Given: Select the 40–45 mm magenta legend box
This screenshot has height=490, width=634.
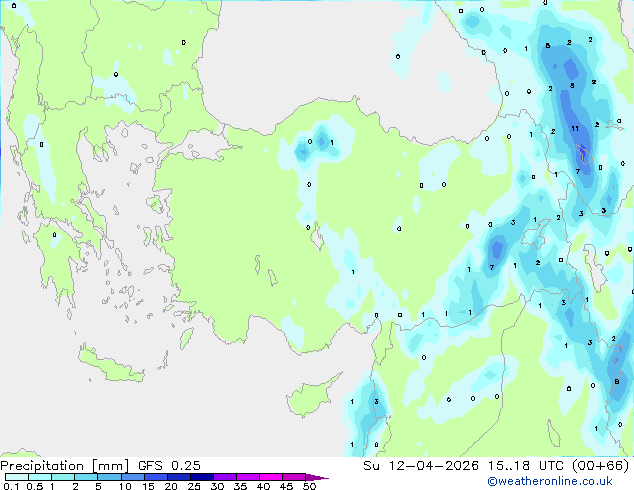Looking at the screenshot, I should tap(271, 477).
